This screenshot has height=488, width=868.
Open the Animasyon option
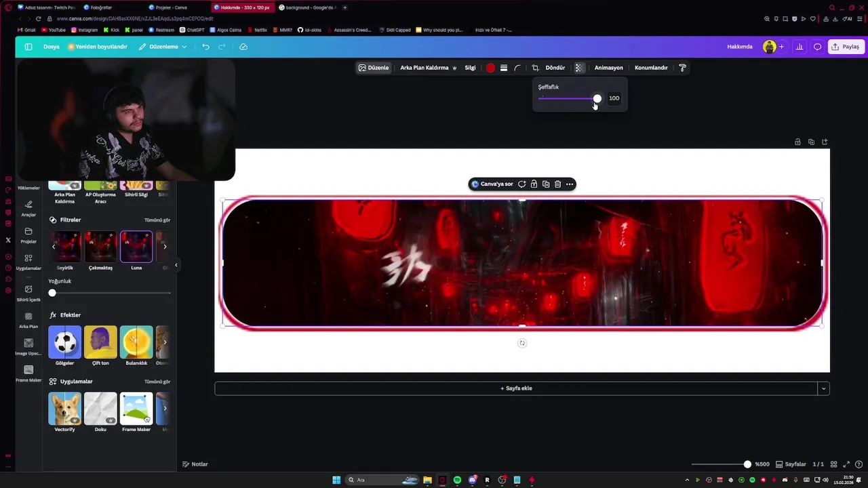tap(609, 68)
